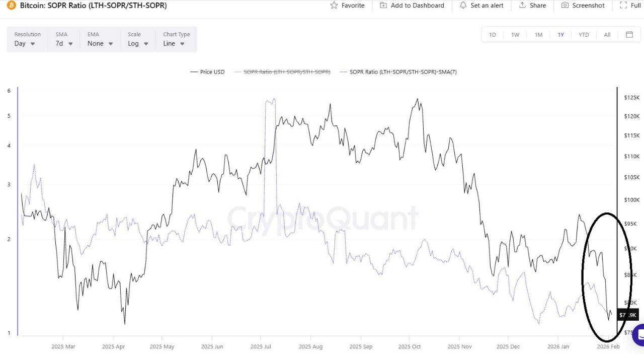Click the 1D time range button
644x354 pixels.
coord(493,34)
